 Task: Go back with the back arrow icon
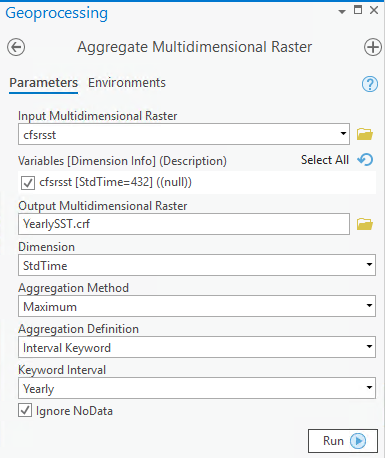[16, 47]
